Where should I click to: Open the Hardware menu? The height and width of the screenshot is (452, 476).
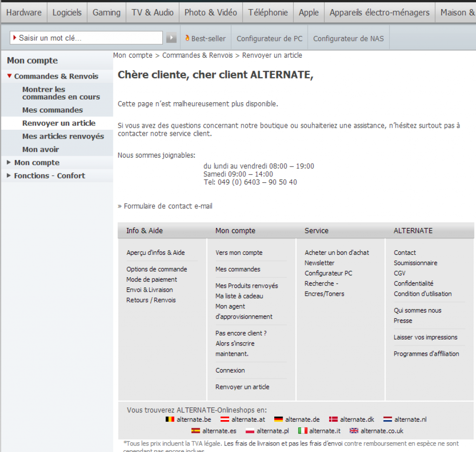point(24,13)
